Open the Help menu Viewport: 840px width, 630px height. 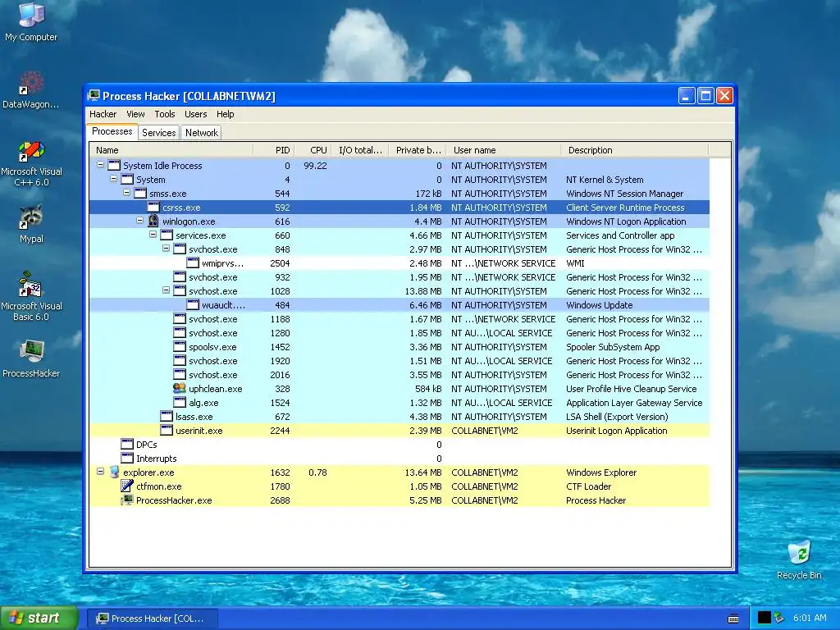coord(225,114)
